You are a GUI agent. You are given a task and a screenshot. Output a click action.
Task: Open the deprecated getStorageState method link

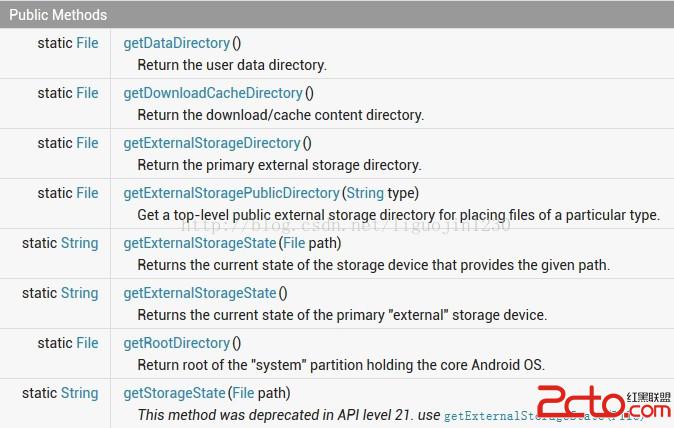(x=175, y=393)
